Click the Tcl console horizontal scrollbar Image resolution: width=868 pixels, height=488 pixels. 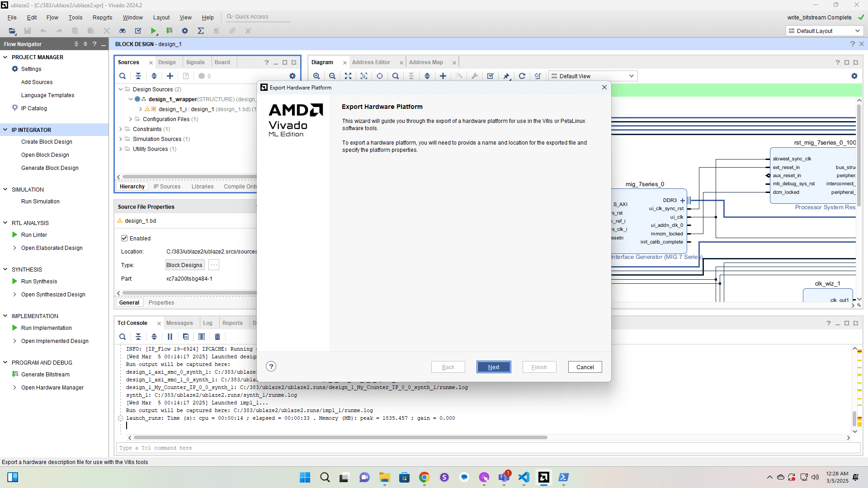click(x=340, y=437)
